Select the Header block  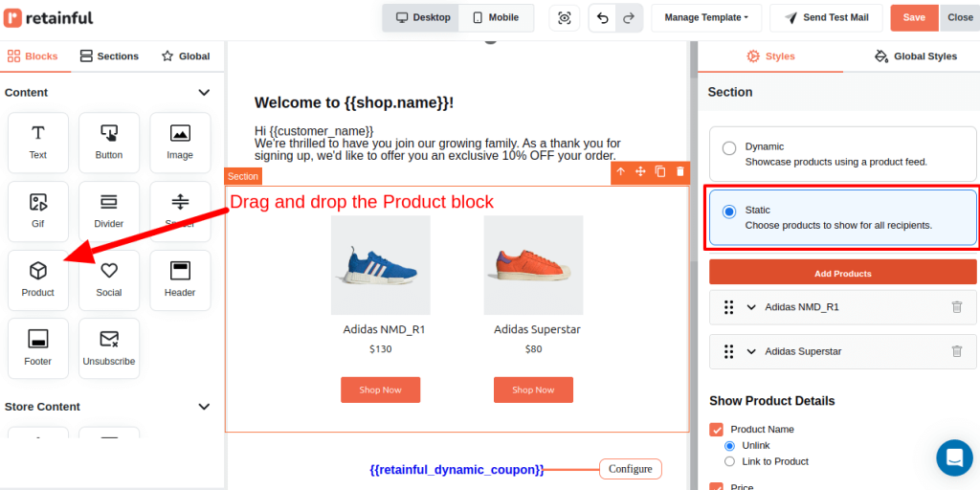[x=180, y=280]
